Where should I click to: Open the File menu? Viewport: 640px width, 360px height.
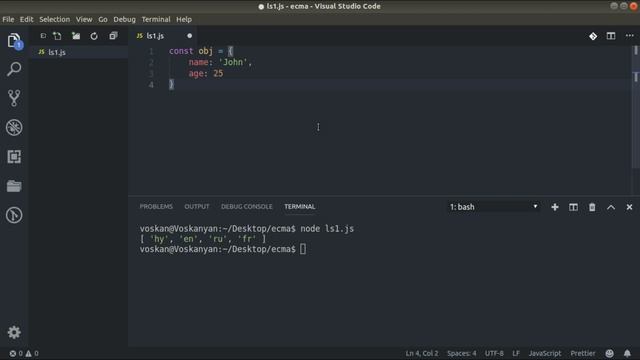8,19
